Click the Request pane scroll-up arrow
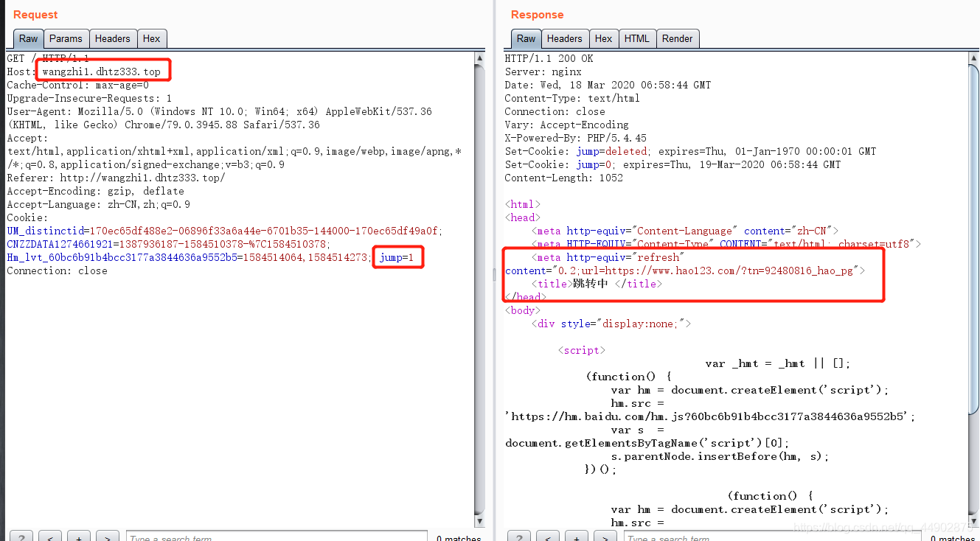 click(x=480, y=57)
